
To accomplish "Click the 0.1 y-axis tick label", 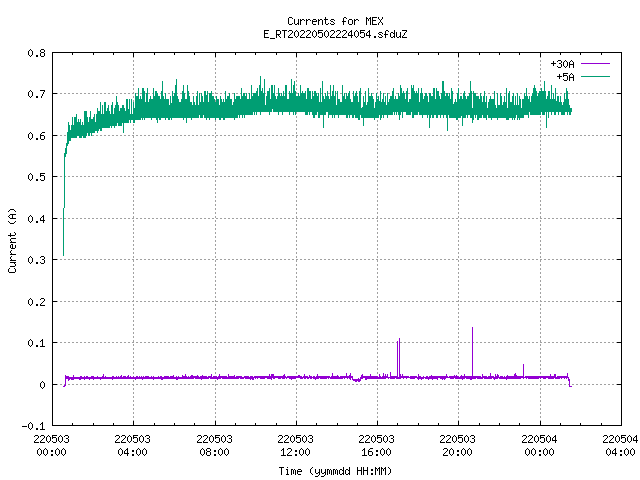I will (x=36, y=343).
